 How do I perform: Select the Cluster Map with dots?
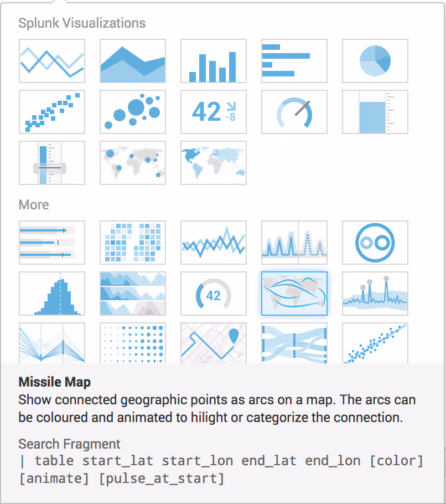tap(133, 163)
